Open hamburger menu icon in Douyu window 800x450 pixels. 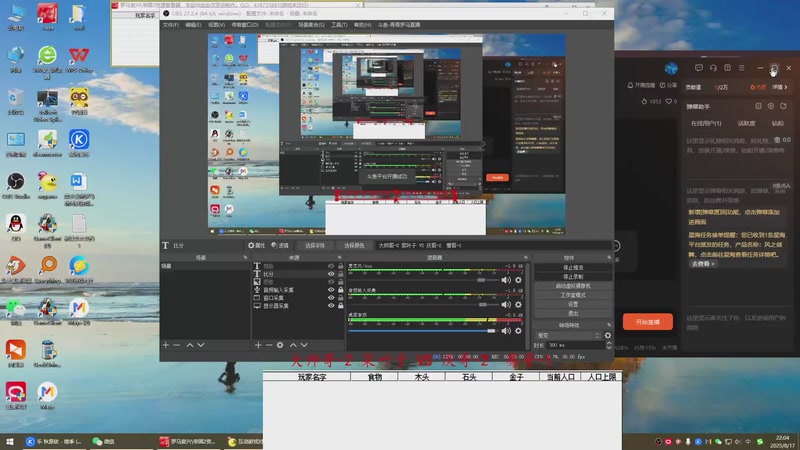[x=741, y=68]
